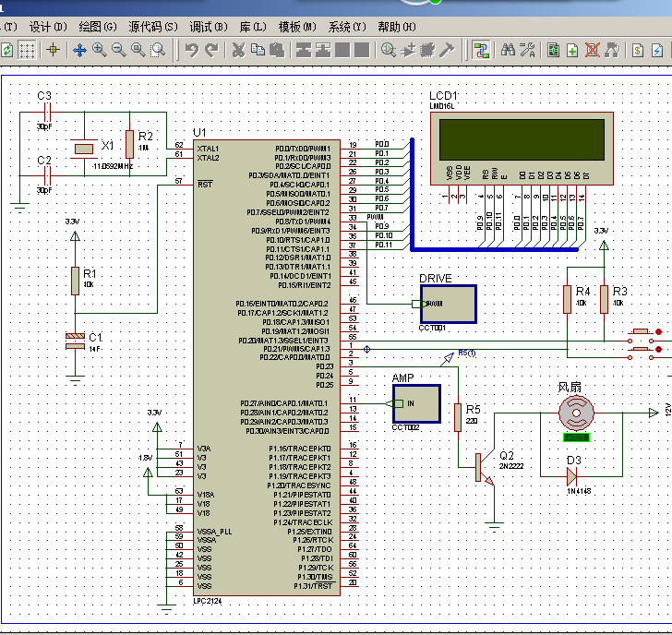Click the Zoom In magnifier
The width and height of the screenshot is (672, 635).
(x=100, y=50)
